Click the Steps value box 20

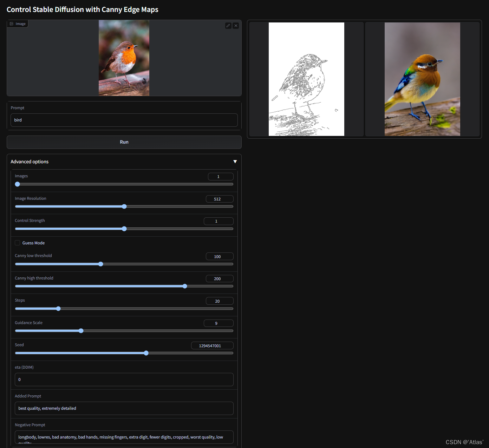tap(220, 301)
